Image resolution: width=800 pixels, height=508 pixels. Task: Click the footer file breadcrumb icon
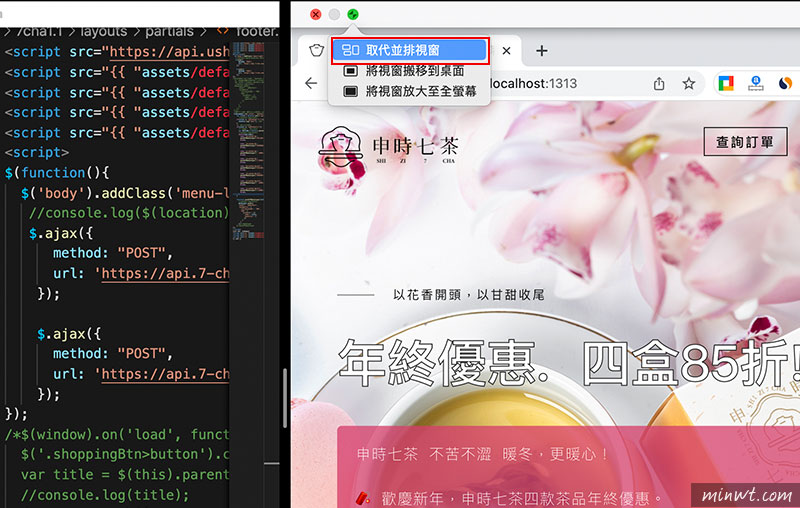222,31
